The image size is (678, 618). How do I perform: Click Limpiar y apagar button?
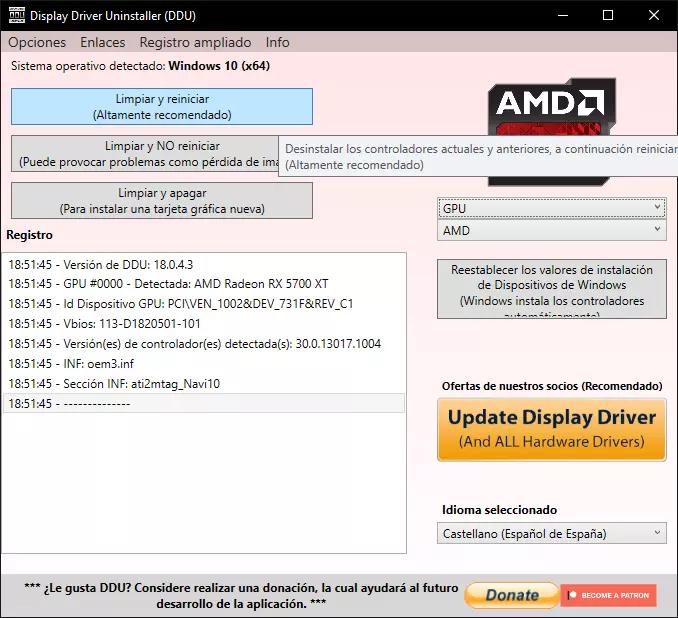(x=162, y=201)
